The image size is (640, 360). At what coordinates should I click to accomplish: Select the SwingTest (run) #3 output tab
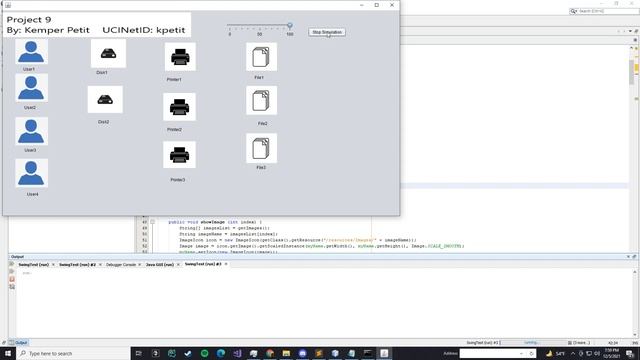point(203,264)
